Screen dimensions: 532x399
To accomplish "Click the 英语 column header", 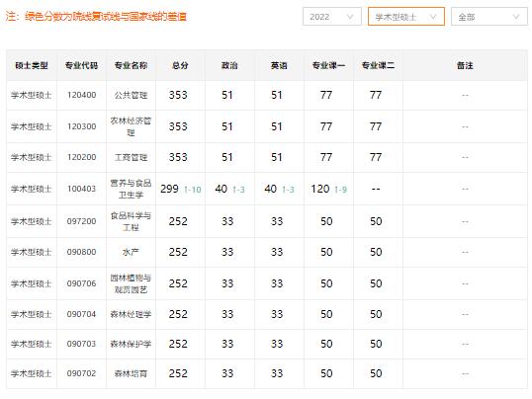I will [279, 65].
